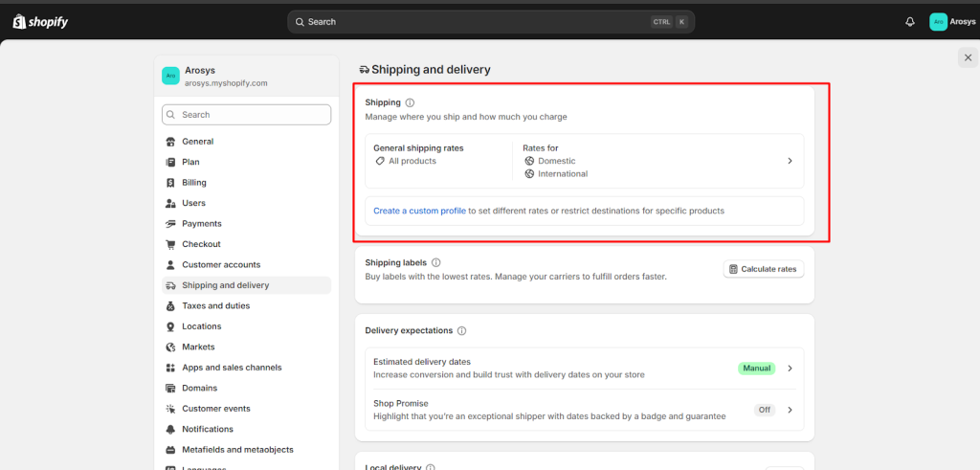Click the settings sidebar Search field
980x470 pixels.
point(246,115)
